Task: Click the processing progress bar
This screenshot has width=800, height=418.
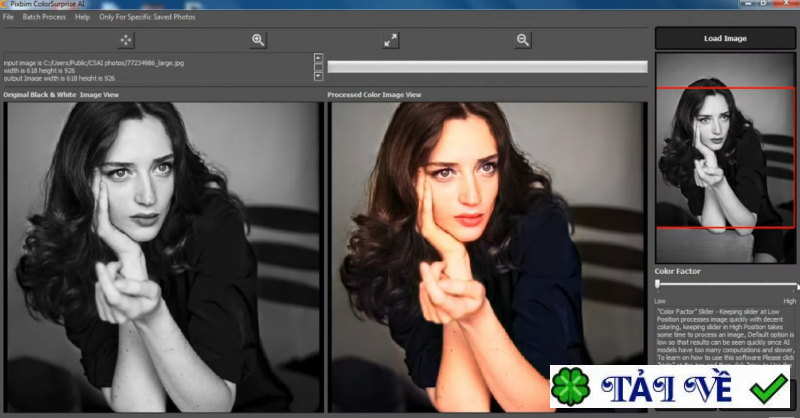Action: [487, 66]
